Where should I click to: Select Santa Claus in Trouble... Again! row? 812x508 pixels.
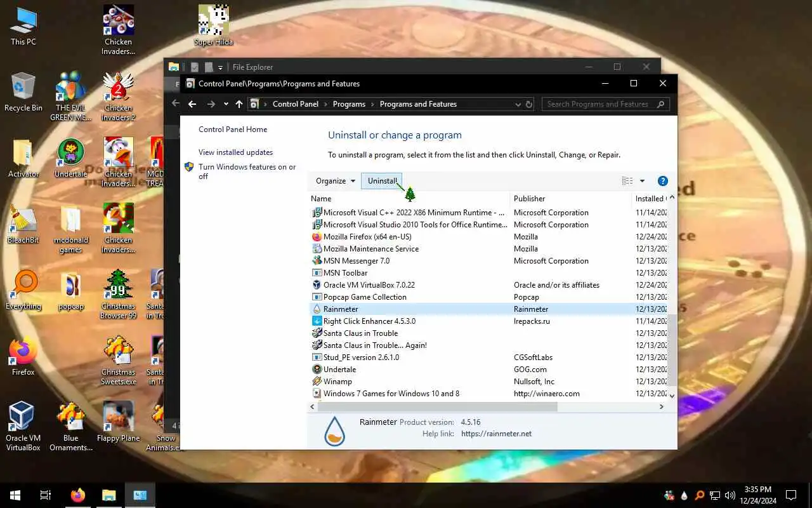tap(488, 345)
